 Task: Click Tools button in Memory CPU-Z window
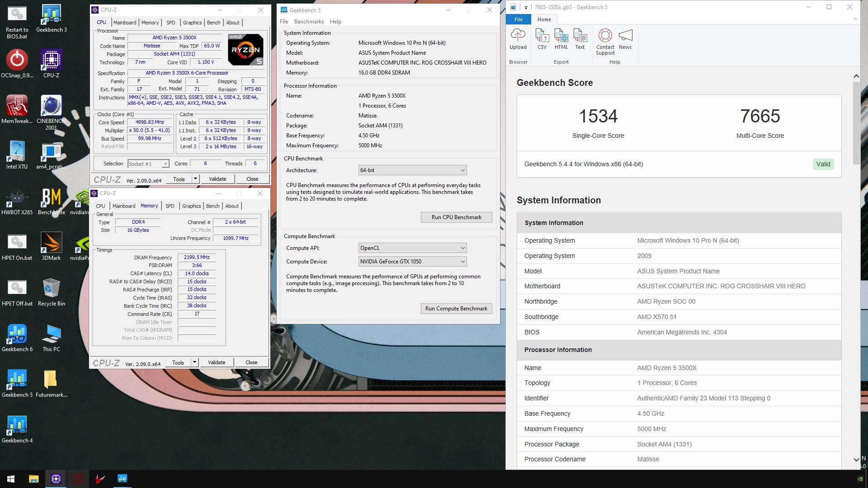(178, 362)
